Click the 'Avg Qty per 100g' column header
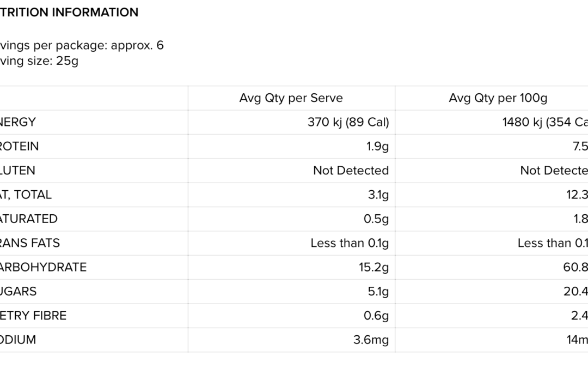 tap(498, 98)
